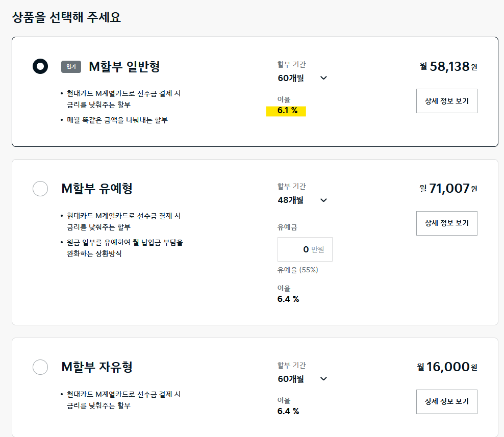The height and width of the screenshot is (437, 504).
Task: Open 상세 정보 보기 for M할부 유예형
Action: pyautogui.click(x=447, y=223)
